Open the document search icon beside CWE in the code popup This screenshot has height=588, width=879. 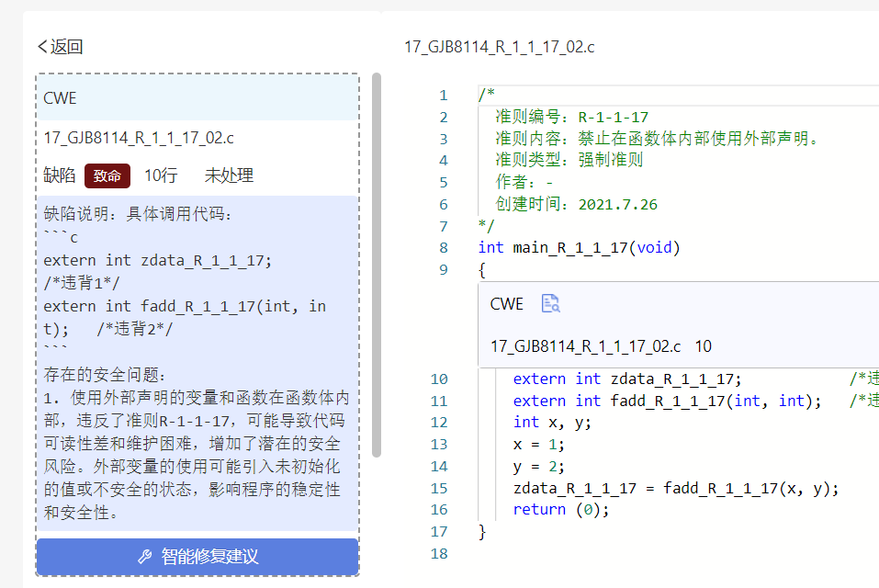pos(550,303)
